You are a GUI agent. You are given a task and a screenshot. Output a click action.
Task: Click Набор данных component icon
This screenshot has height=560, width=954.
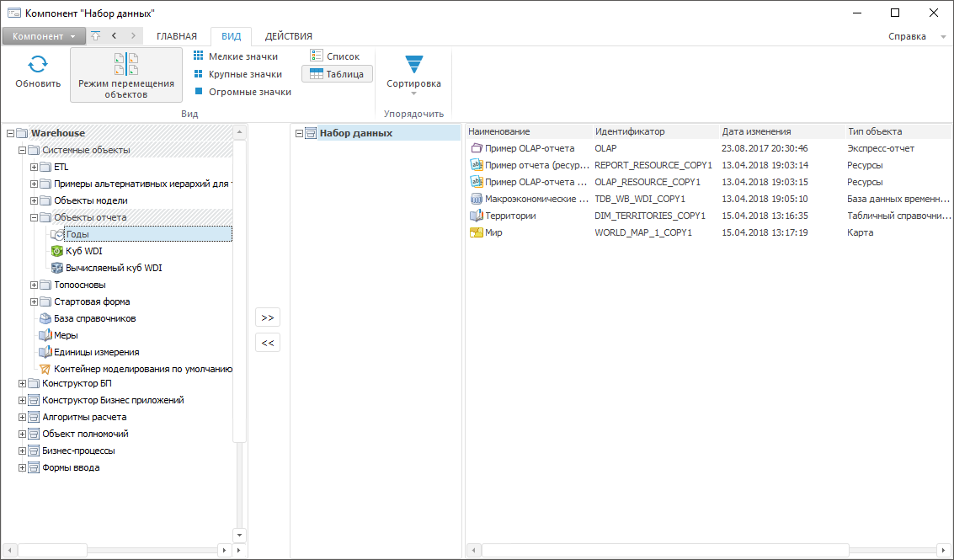coord(311,133)
